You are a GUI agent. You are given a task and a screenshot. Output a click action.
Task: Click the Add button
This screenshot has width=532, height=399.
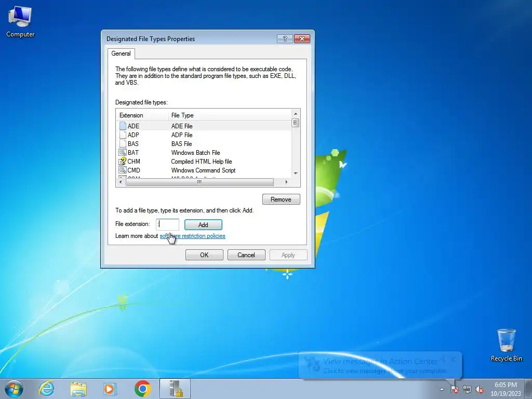(203, 224)
